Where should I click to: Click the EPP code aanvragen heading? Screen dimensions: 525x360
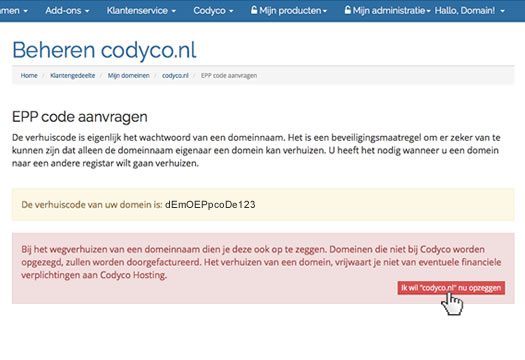coord(80,117)
